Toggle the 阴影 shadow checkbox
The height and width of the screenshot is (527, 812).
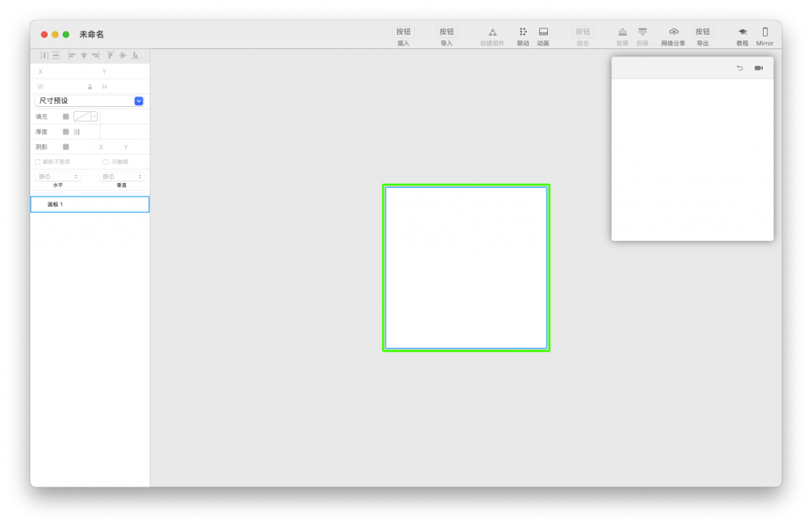coord(66,147)
